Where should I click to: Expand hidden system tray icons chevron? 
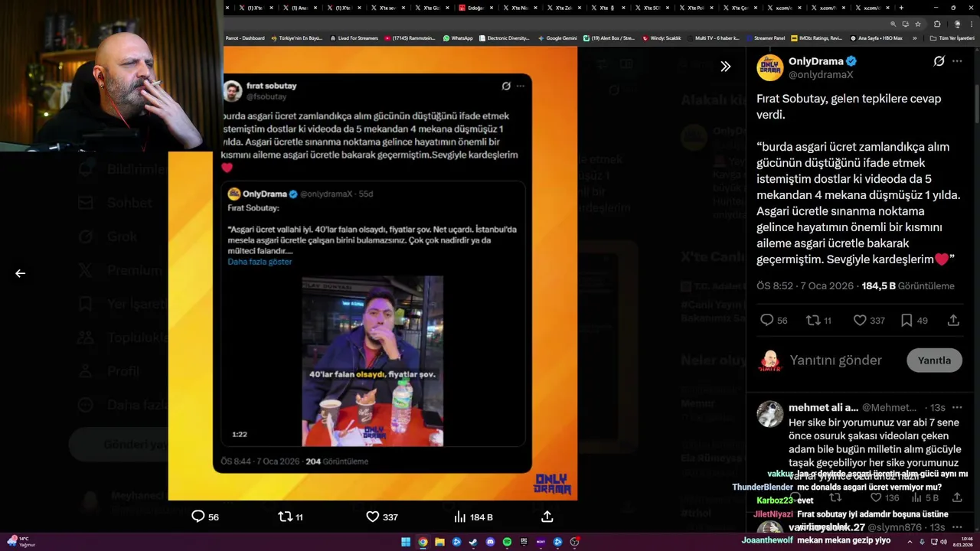(x=910, y=542)
